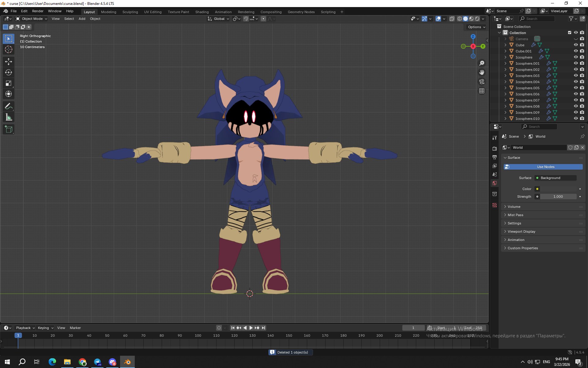Switch to the Sculpting workspace tab
This screenshot has height=368, width=588.
[x=130, y=12]
